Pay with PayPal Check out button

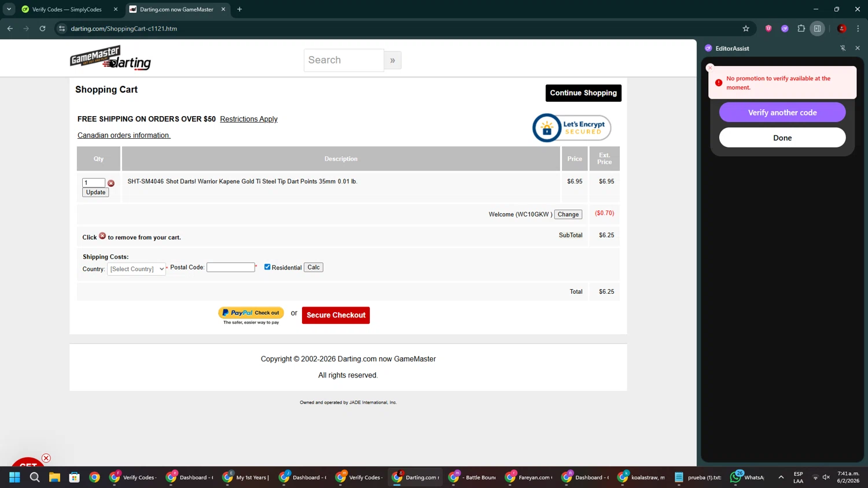(251, 313)
